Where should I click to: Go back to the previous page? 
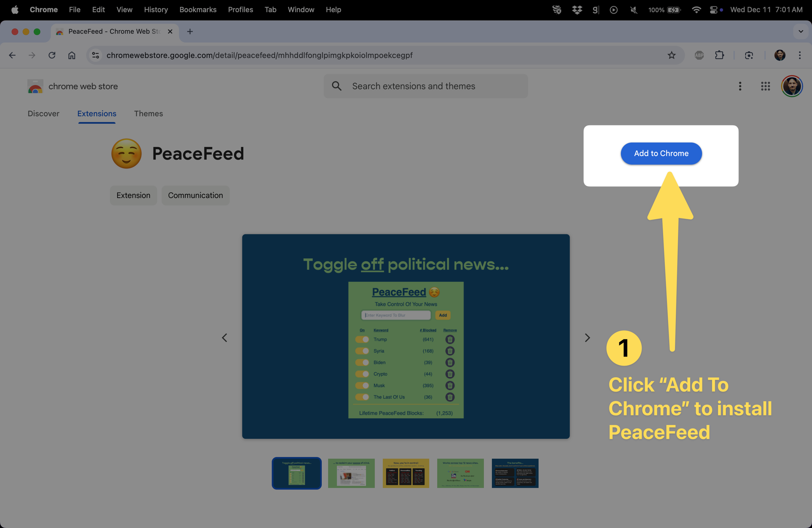tap(12, 55)
